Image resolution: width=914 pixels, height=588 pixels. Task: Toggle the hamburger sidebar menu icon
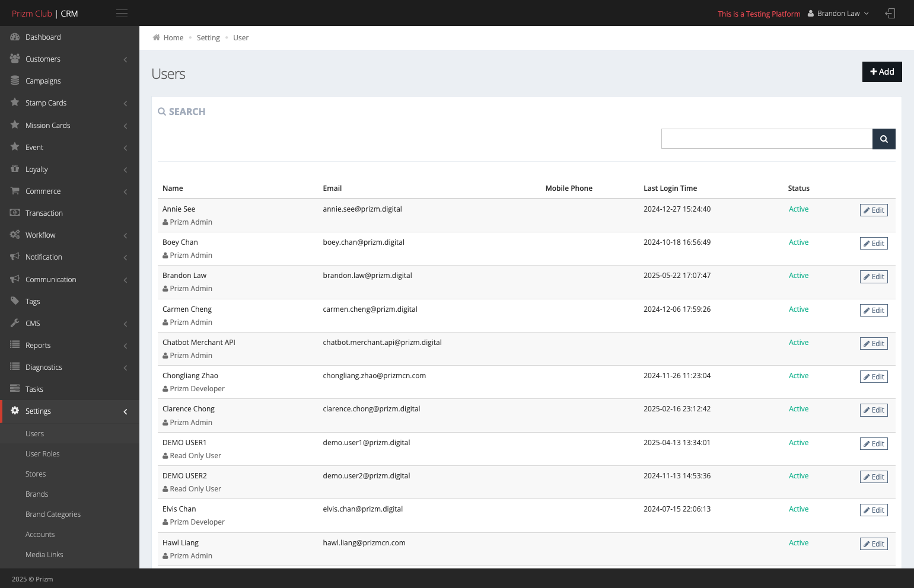pos(122,13)
